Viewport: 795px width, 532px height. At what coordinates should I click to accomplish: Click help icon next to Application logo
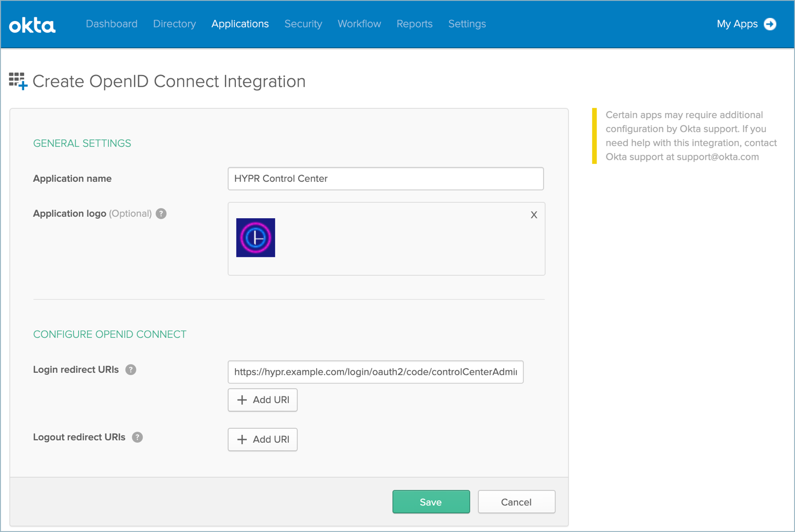click(x=161, y=214)
